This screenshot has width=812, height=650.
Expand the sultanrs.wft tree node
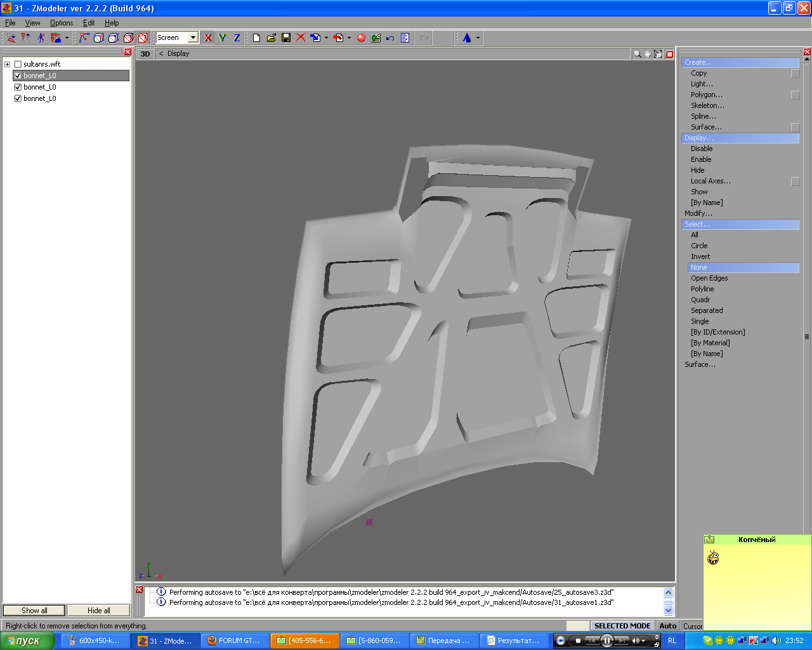pyautogui.click(x=8, y=64)
